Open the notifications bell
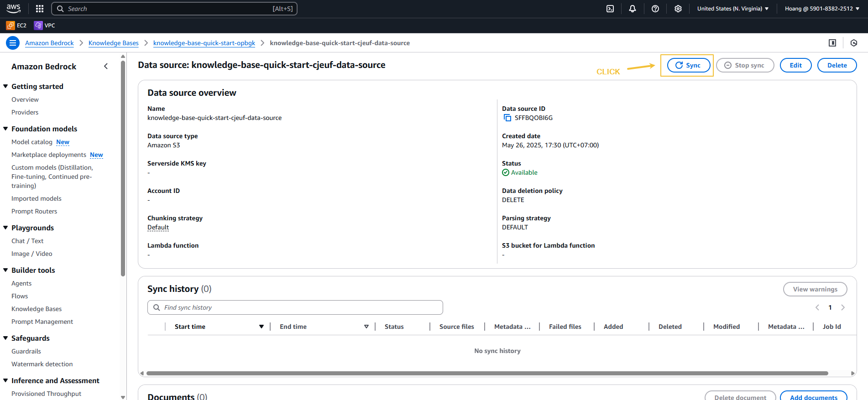 pos(633,9)
